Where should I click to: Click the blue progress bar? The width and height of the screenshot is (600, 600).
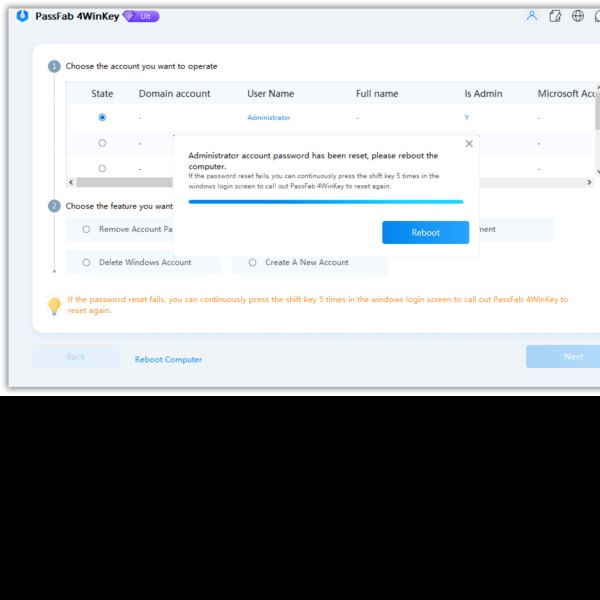pos(326,202)
